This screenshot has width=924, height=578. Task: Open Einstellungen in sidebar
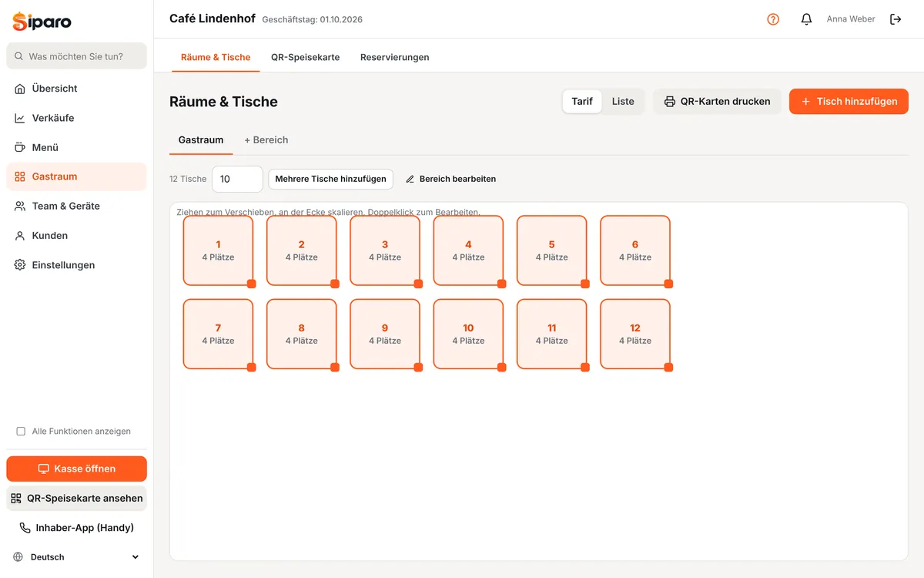click(x=76, y=265)
